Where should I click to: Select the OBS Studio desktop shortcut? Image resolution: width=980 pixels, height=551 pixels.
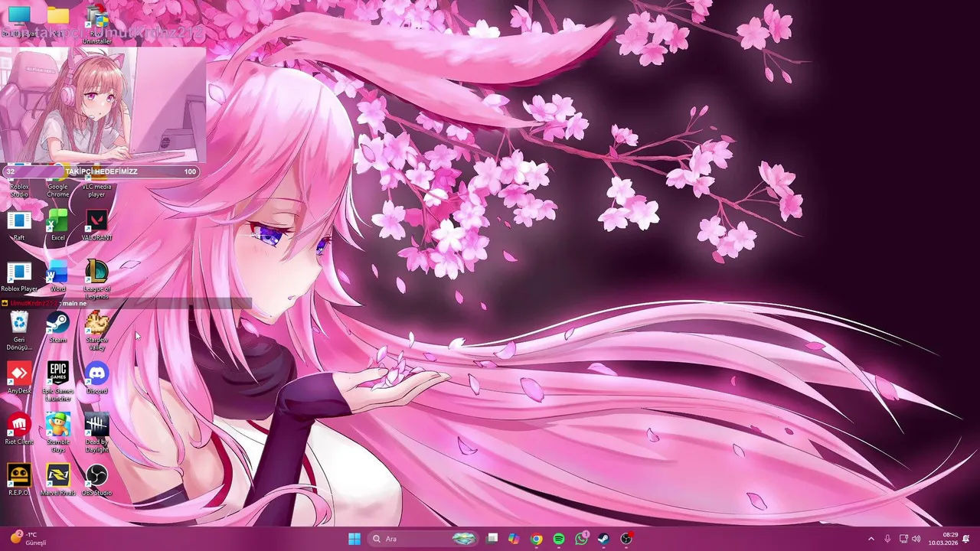[96, 480]
